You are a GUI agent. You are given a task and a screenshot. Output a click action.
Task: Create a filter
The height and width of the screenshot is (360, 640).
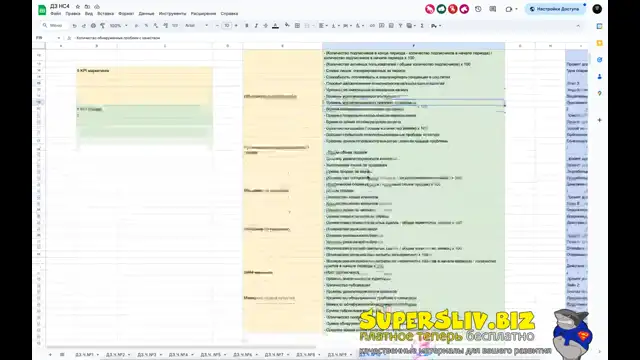click(x=400, y=26)
